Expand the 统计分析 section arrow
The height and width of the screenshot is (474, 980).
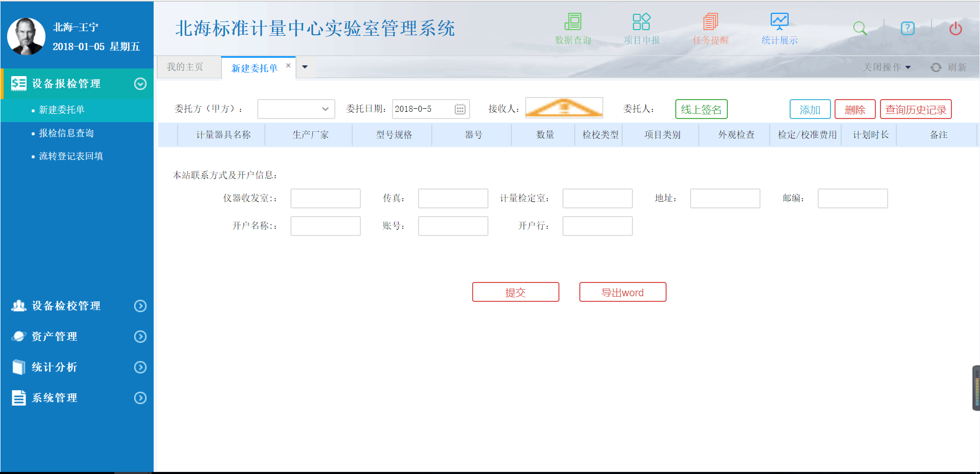click(140, 367)
